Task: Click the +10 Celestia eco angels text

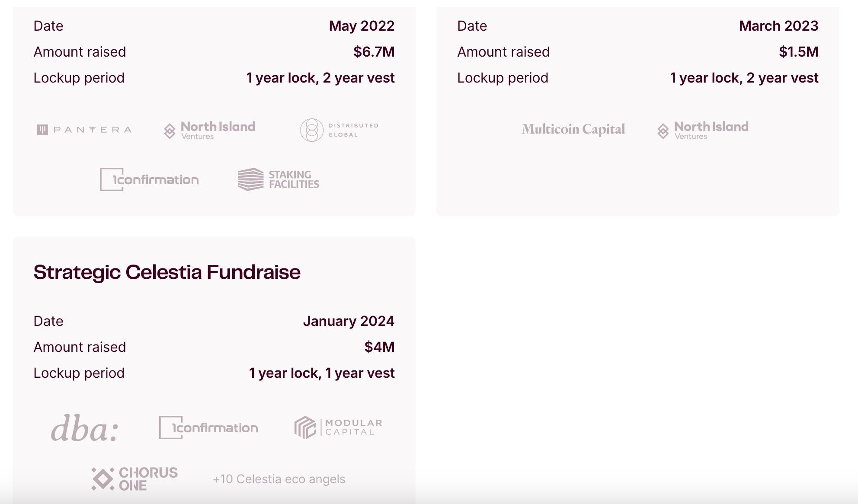Action: click(x=279, y=479)
